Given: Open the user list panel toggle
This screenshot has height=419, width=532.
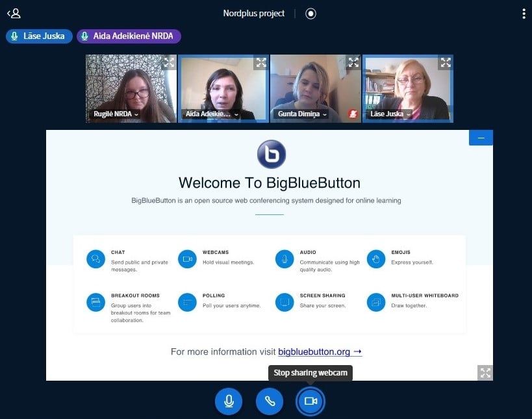Looking at the screenshot, I should point(14,13).
